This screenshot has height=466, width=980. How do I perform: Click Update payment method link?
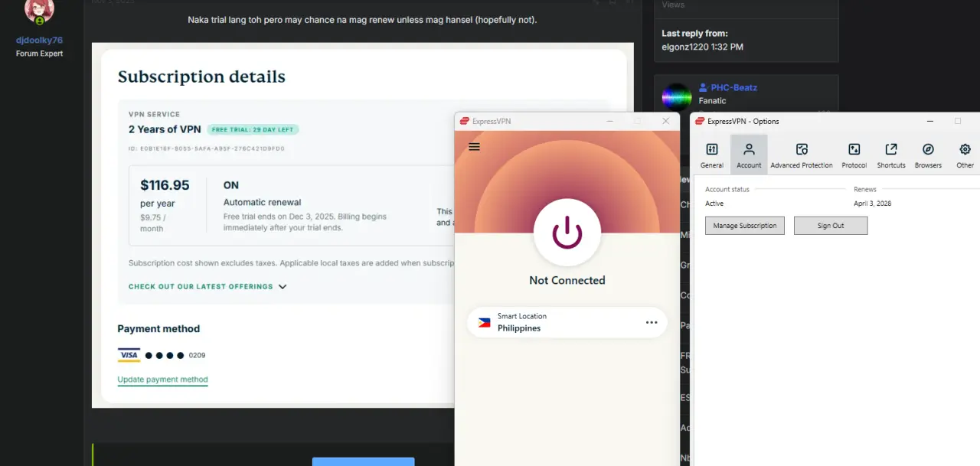click(x=162, y=380)
